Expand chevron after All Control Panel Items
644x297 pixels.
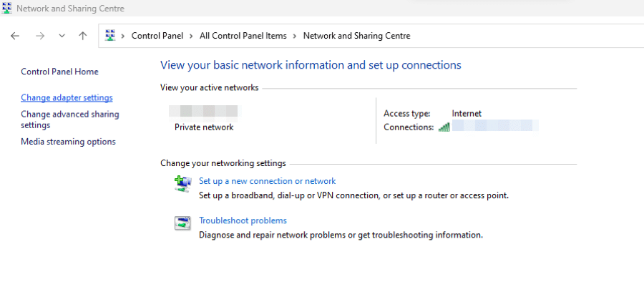tap(295, 36)
